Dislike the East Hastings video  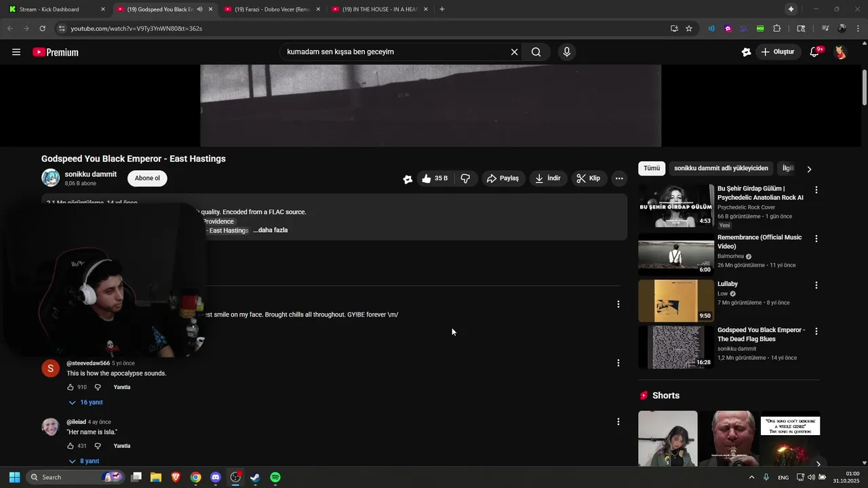465,178
